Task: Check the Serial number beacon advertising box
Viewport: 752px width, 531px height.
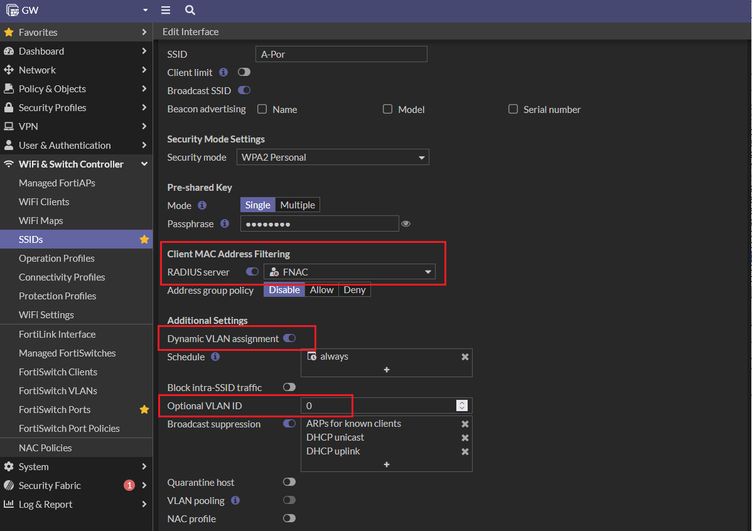Action: tap(513, 109)
